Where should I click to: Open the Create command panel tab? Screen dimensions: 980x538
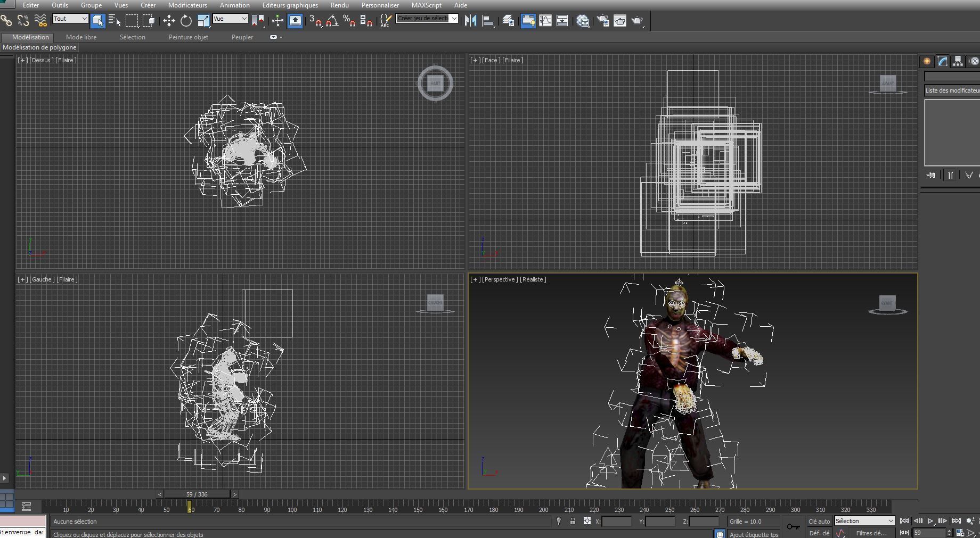click(x=927, y=61)
